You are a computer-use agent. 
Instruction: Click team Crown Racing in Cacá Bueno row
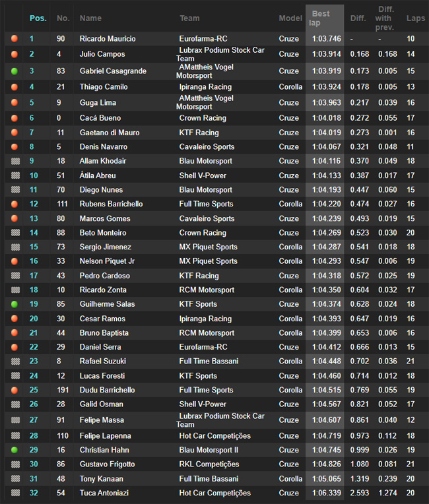click(x=203, y=118)
